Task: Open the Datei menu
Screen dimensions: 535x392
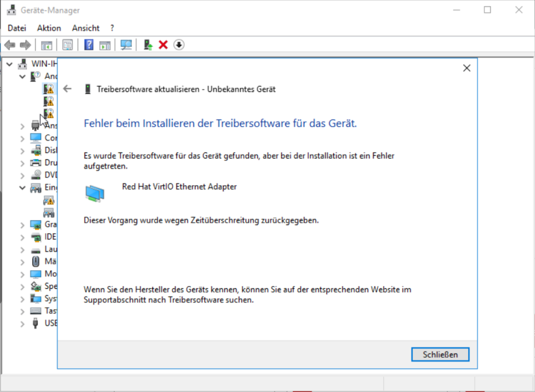Action: tap(17, 28)
